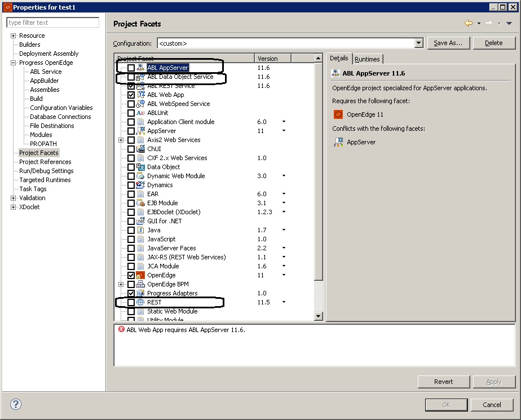Screen dimensions: 521x420
Task: Click the OK button
Action: [446, 405]
